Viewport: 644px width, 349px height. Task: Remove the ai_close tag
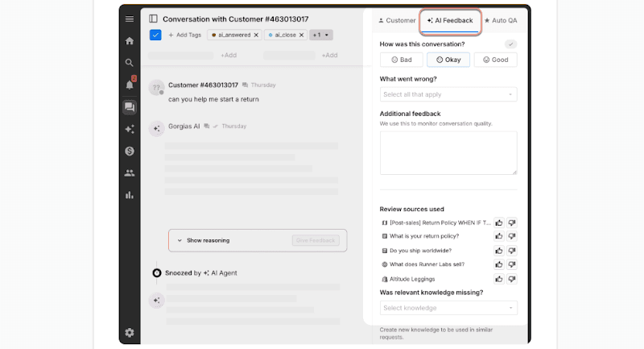pyautogui.click(x=301, y=35)
